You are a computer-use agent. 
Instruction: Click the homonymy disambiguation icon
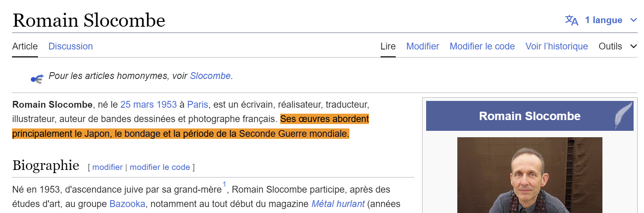point(37,79)
